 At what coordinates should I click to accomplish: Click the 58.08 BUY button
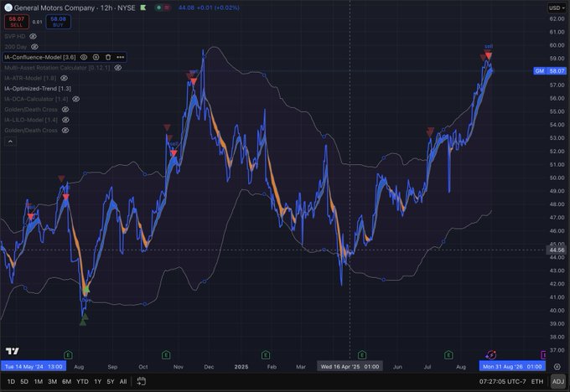(x=58, y=22)
